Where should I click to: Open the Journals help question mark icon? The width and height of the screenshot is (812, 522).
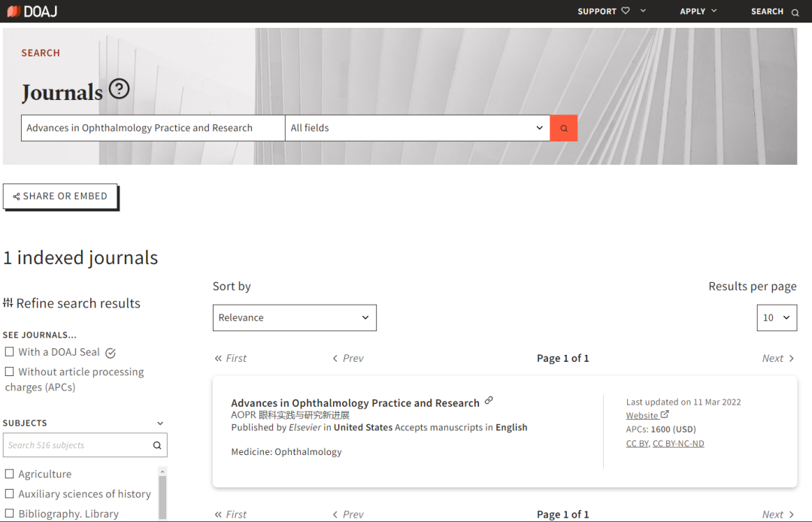(x=119, y=90)
